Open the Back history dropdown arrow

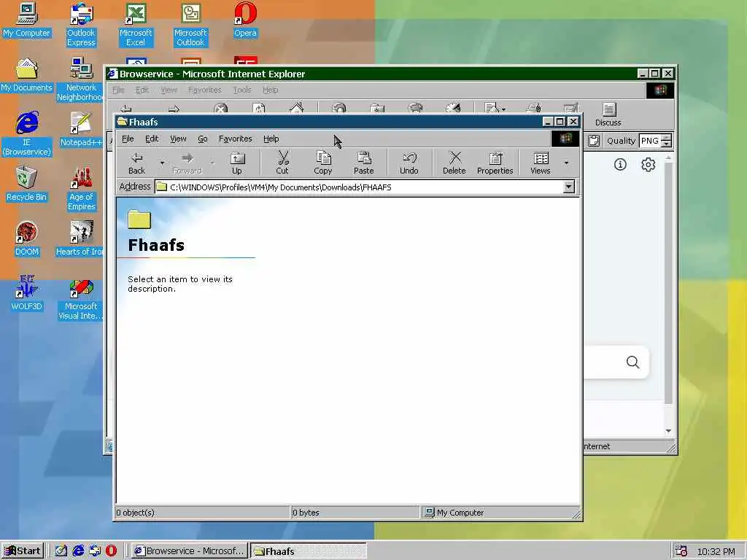click(x=162, y=163)
